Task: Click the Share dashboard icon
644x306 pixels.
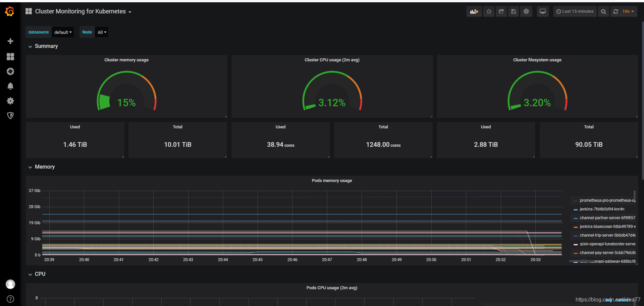Action: coord(501,11)
